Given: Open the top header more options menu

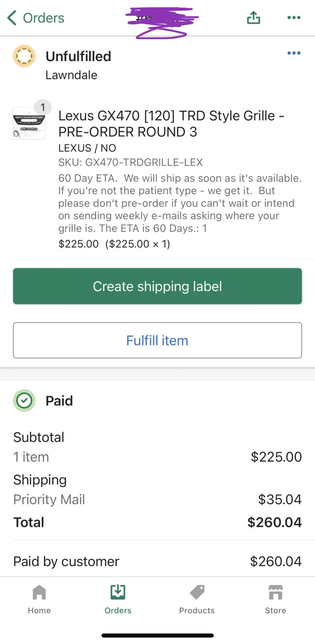Looking at the screenshot, I should [294, 18].
